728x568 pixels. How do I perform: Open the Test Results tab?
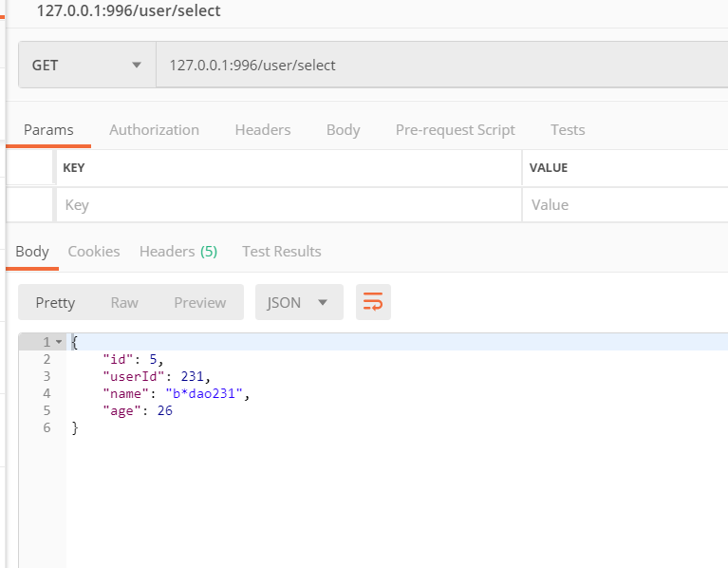click(281, 252)
